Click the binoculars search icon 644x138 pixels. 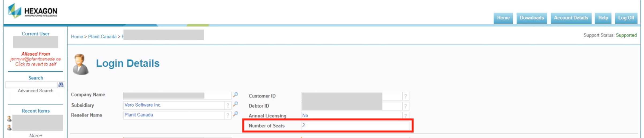(61, 85)
